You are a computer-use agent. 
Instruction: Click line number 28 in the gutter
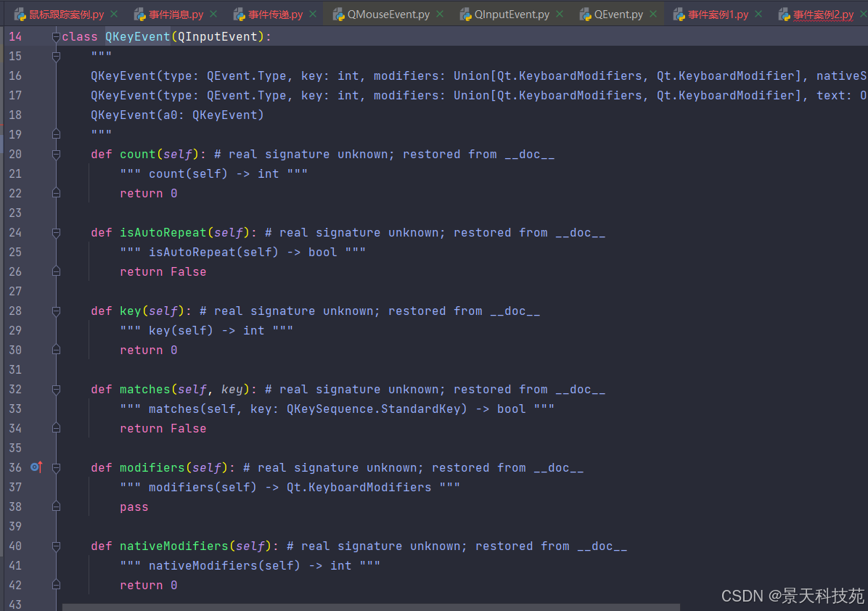point(15,311)
